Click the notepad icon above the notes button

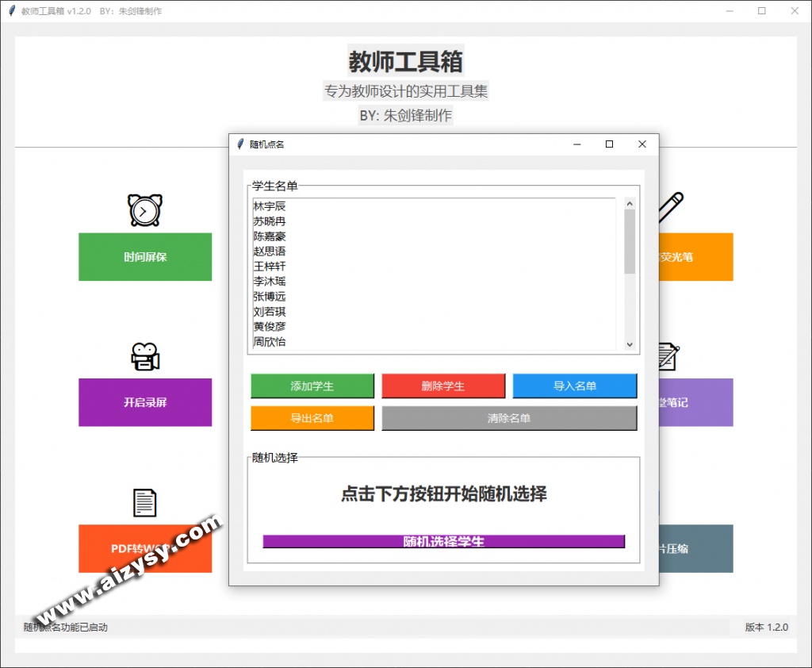coord(667,356)
